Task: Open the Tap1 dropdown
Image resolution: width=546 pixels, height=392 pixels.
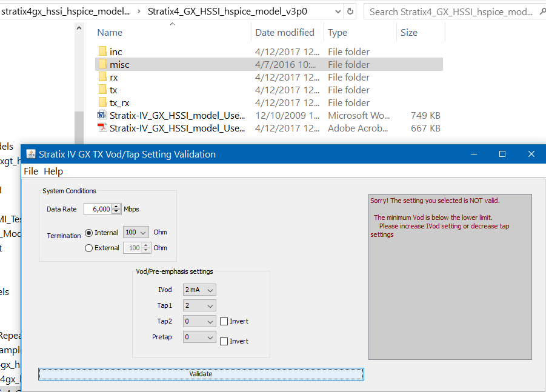Action: [199, 306]
